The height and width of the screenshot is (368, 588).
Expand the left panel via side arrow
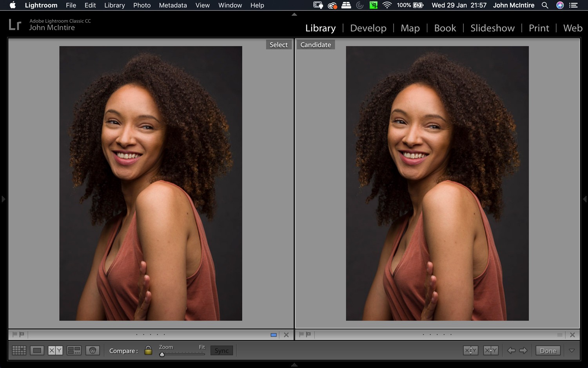(3, 199)
